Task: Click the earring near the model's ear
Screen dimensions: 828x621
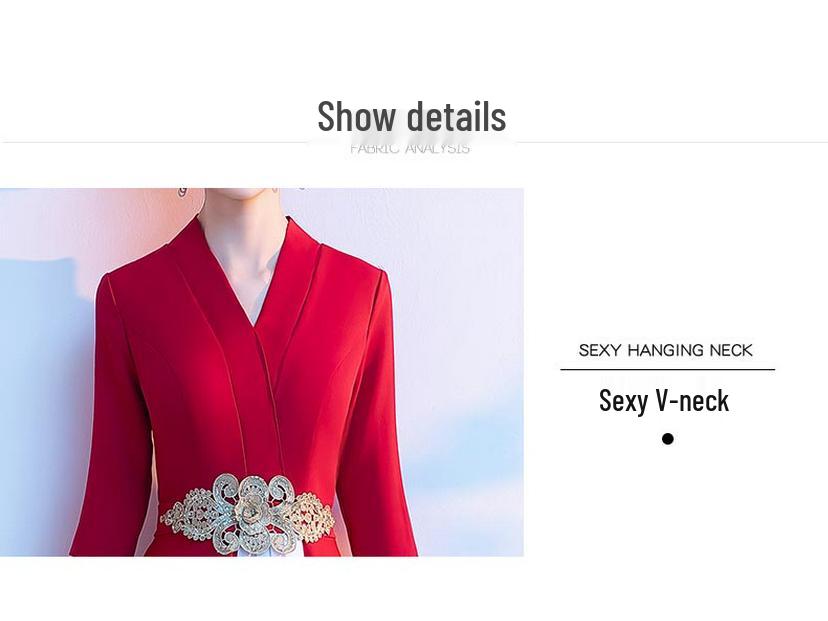Action: click(181, 191)
